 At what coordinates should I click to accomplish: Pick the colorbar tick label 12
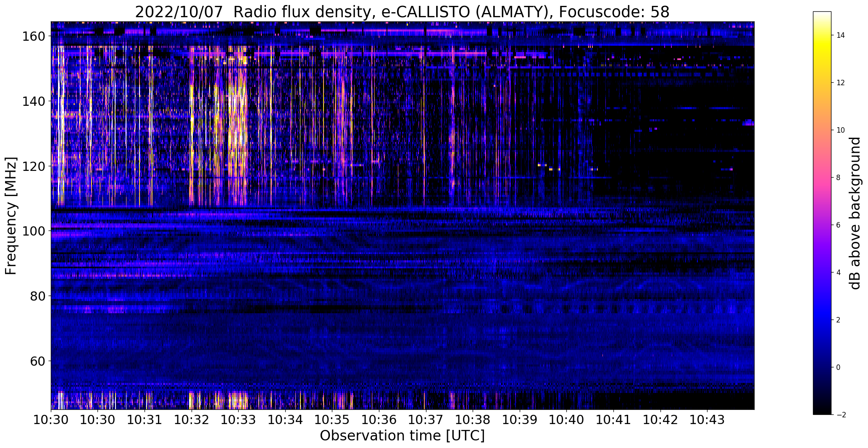841,83
